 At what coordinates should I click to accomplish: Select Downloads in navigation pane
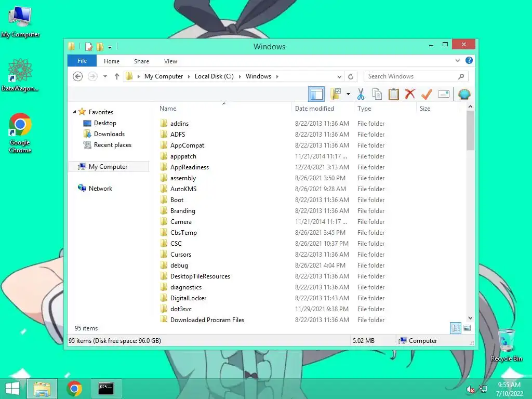pyautogui.click(x=109, y=134)
